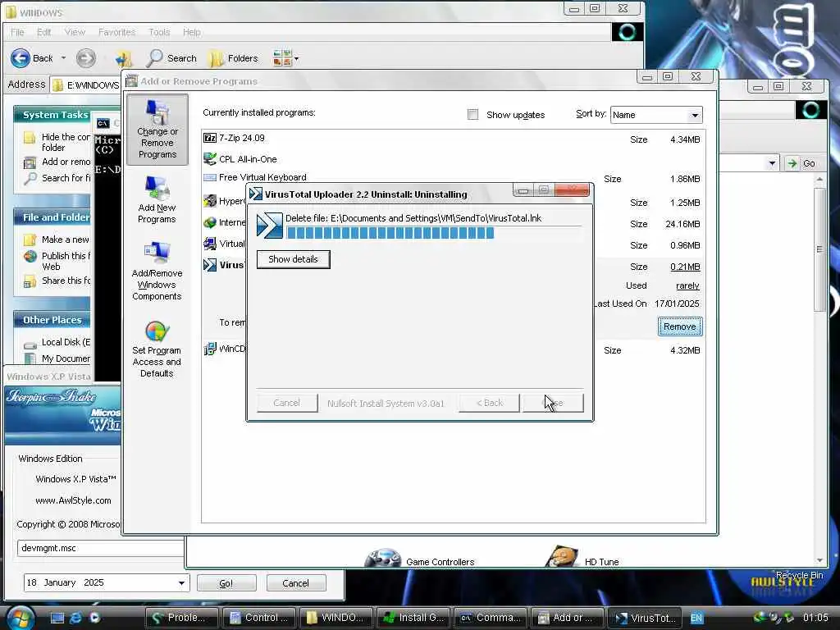
Task: Switch to Control Panel taskbar button
Action: point(258,618)
